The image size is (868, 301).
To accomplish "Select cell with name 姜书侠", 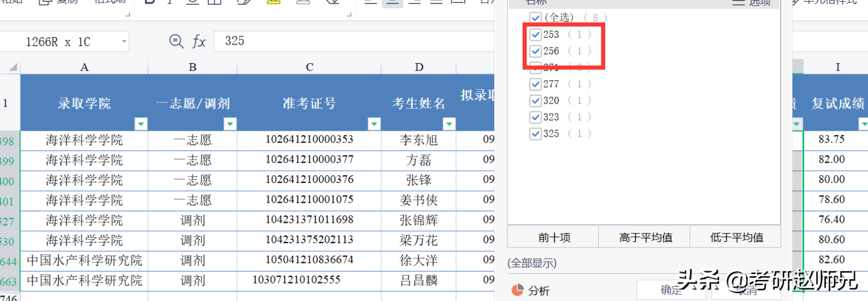I will pos(419,200).
